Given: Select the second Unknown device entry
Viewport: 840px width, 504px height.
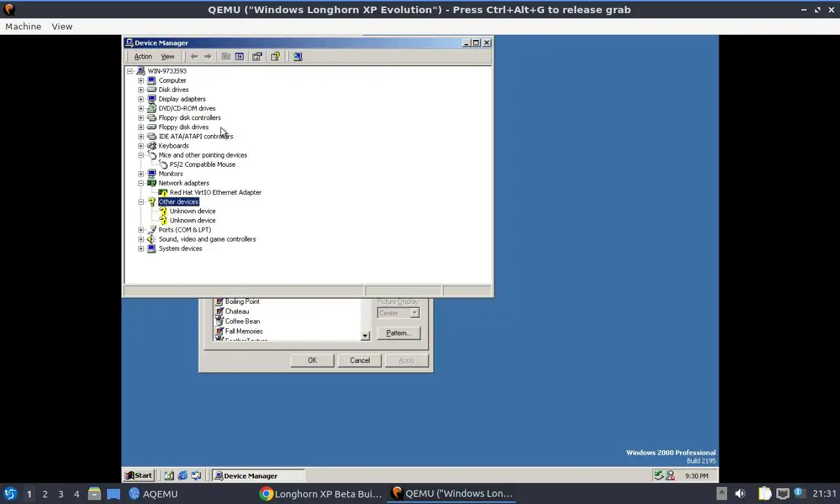Looking at the screenshot, I should 192,220.
